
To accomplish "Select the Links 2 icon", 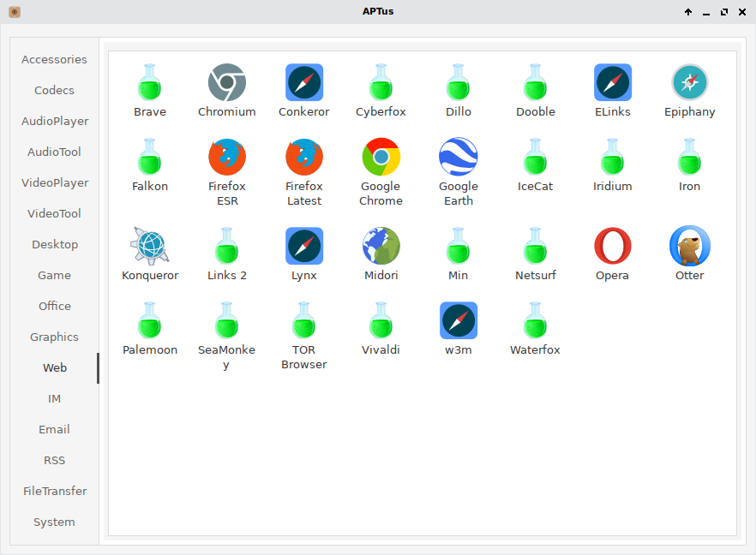I will tap(227, 246).
